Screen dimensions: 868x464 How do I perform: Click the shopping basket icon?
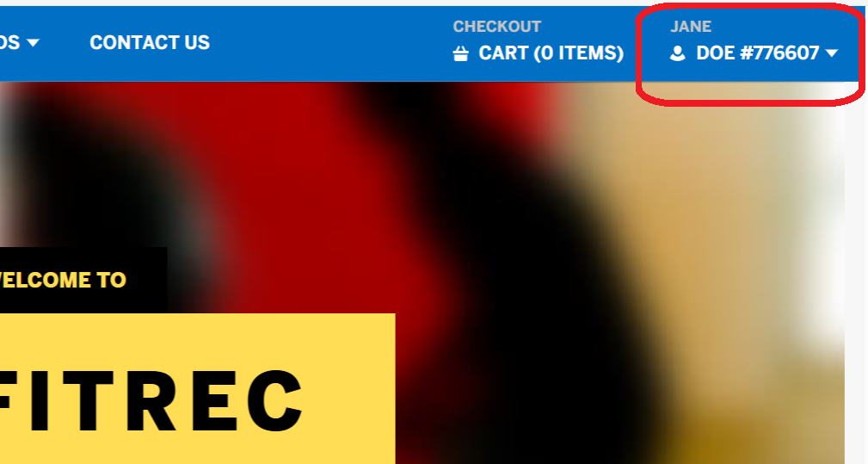pos(460,53)
